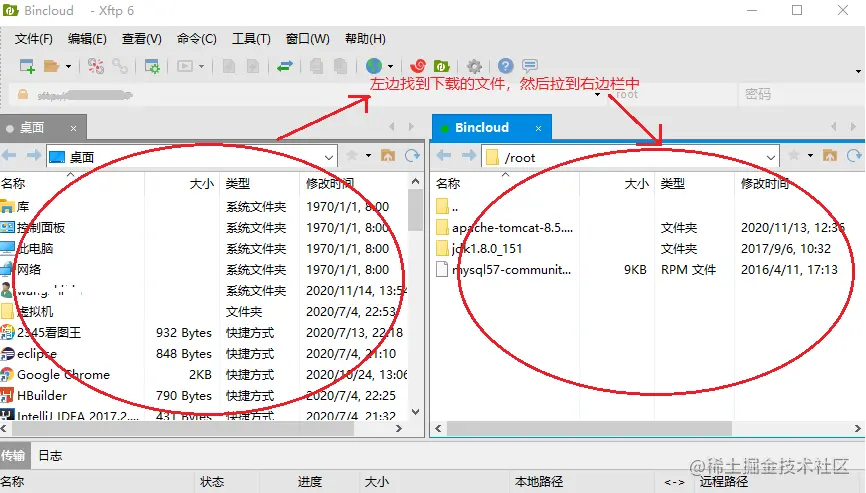
Task: Click the root username field
Action: pos(673,94)
